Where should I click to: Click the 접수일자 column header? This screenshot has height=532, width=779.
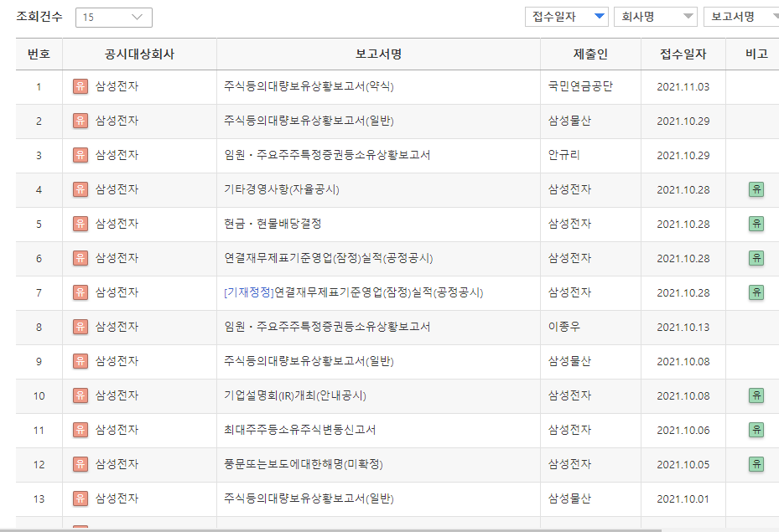(x=683, y=54)
